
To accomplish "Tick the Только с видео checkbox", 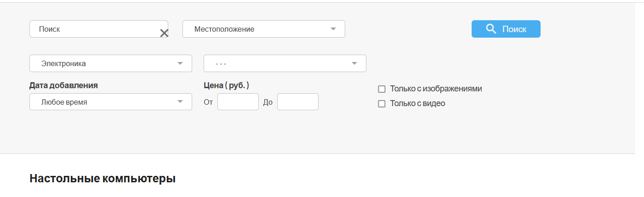I will [382, 104].
